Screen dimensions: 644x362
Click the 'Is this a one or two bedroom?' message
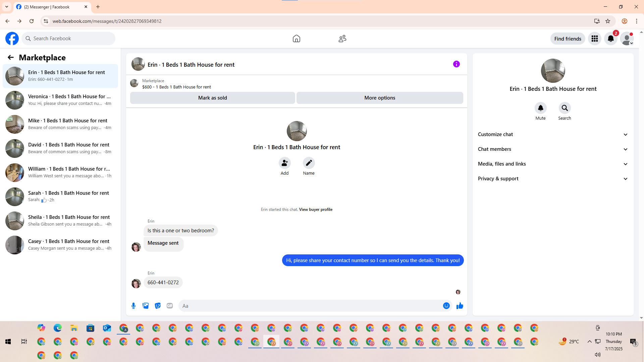[x=181, y=231]
